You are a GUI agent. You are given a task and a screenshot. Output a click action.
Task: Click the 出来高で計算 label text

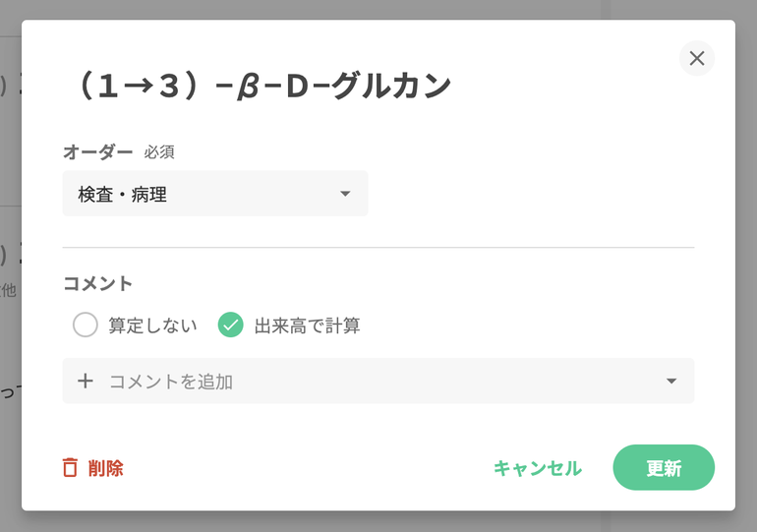(307, 325)
